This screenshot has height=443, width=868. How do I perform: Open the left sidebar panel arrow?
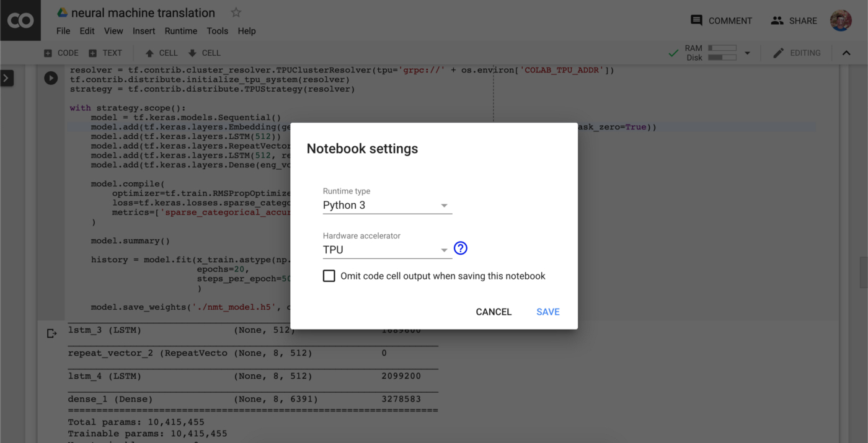pyautogui.click(x=7, y=78)
